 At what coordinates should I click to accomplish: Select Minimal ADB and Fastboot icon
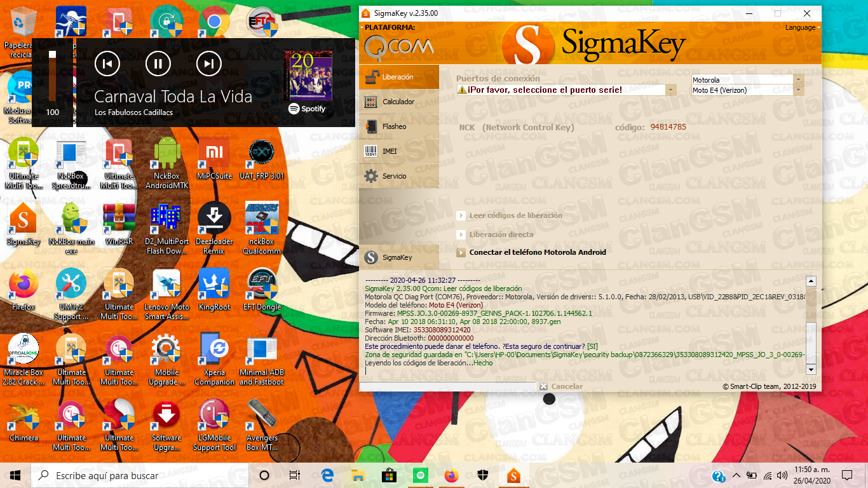(x=262, y=360)
